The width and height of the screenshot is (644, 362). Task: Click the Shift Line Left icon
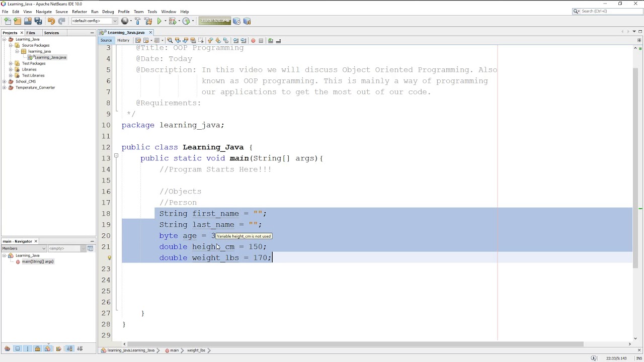coord(235,40)
